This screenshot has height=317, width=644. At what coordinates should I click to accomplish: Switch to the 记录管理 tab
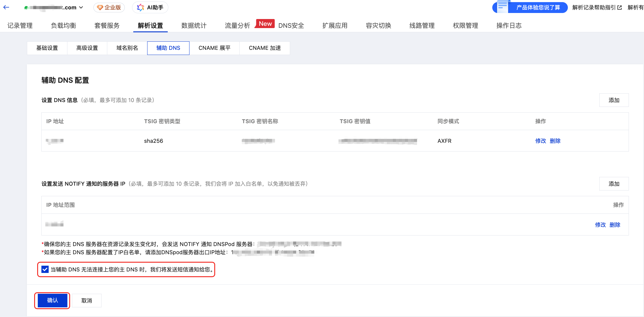coord(20,26)
